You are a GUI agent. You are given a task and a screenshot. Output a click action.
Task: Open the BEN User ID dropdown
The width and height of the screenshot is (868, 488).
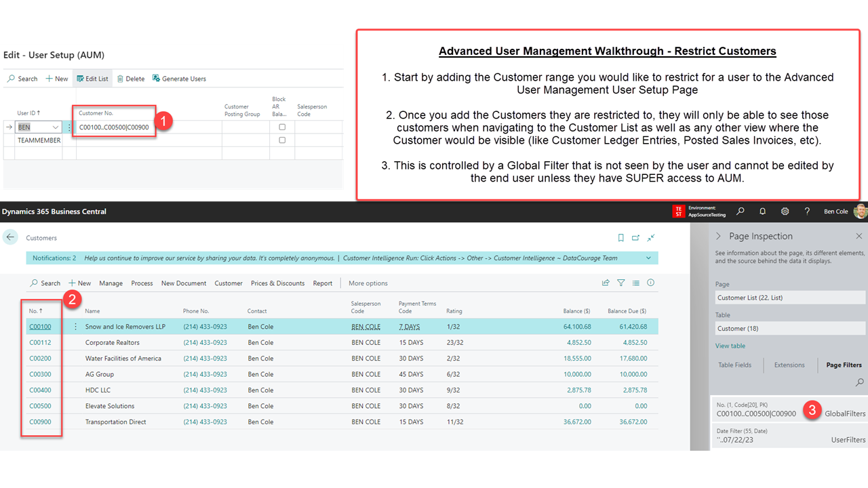(x=55, y=127)
